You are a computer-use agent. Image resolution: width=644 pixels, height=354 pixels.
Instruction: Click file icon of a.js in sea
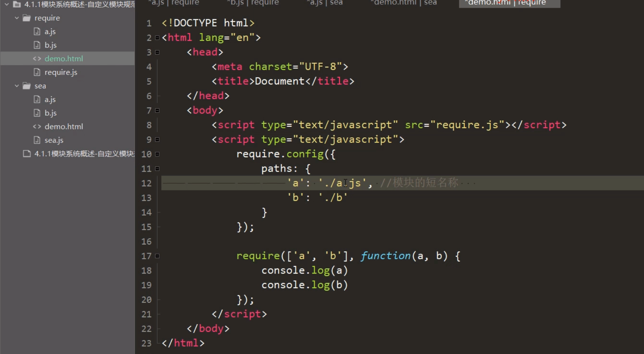tap(37, 99)
